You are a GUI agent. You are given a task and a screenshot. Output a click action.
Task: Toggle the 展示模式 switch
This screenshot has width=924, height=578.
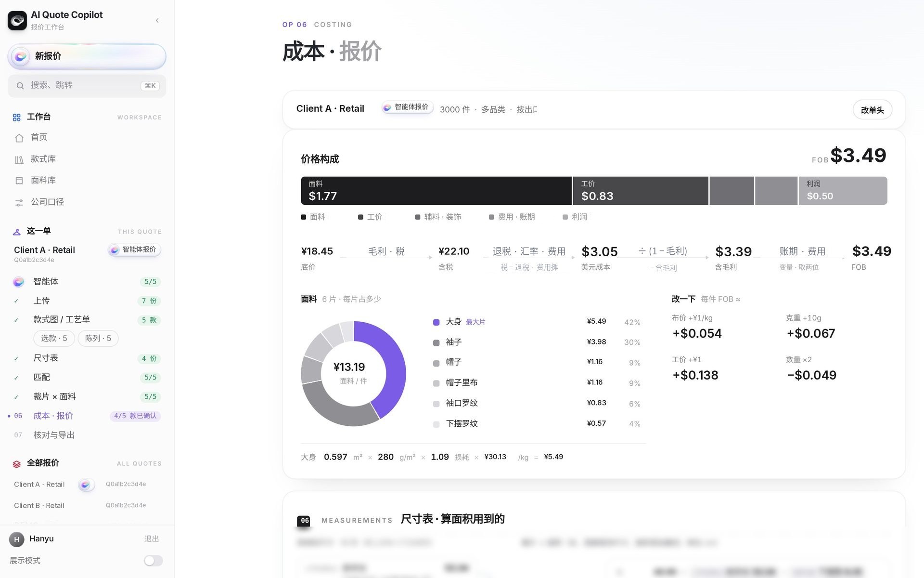pyautogui.click(x=153, y=561)
